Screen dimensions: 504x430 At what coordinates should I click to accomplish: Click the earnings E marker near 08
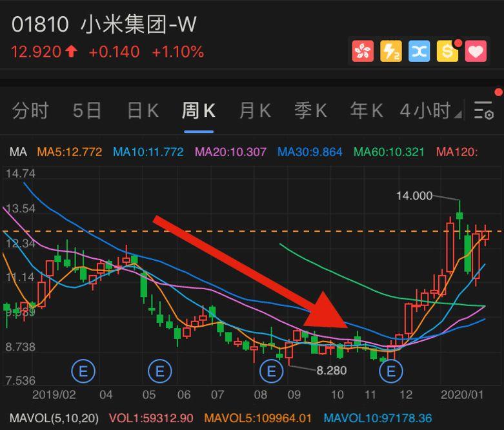tap(271, 371)
